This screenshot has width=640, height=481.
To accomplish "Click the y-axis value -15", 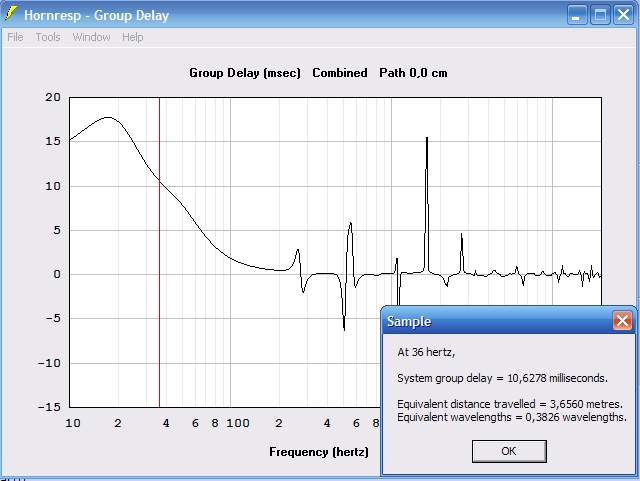I will click(49, 407).
